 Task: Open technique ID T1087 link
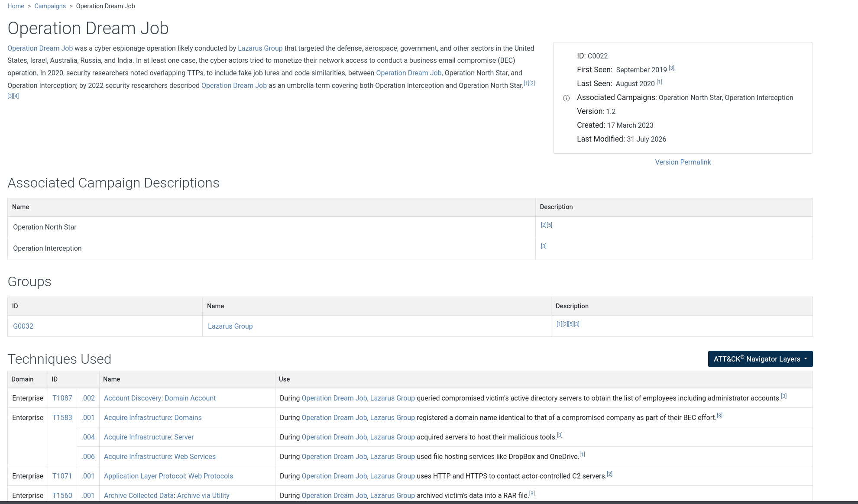tap(62, 398)
